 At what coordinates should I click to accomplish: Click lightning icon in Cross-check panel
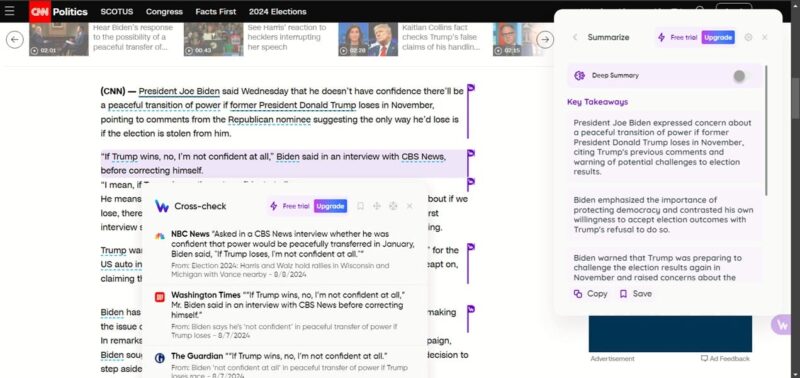pos(274,206)
